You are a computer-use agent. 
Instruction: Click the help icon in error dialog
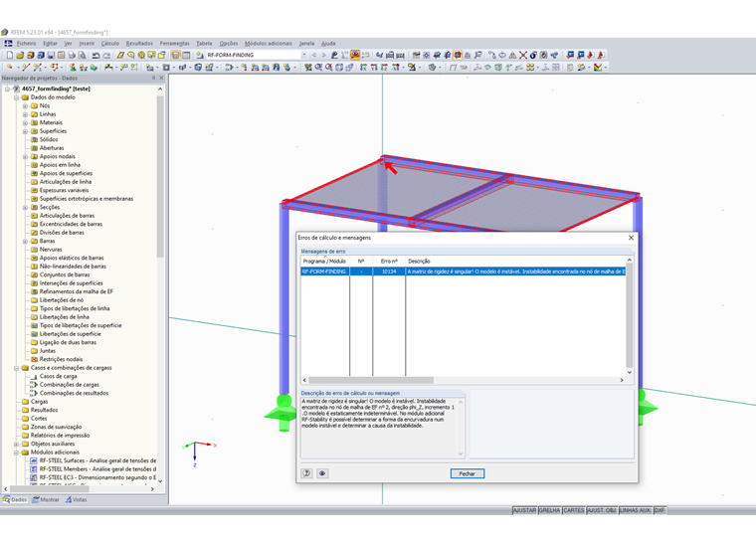(x=306, y=473)
